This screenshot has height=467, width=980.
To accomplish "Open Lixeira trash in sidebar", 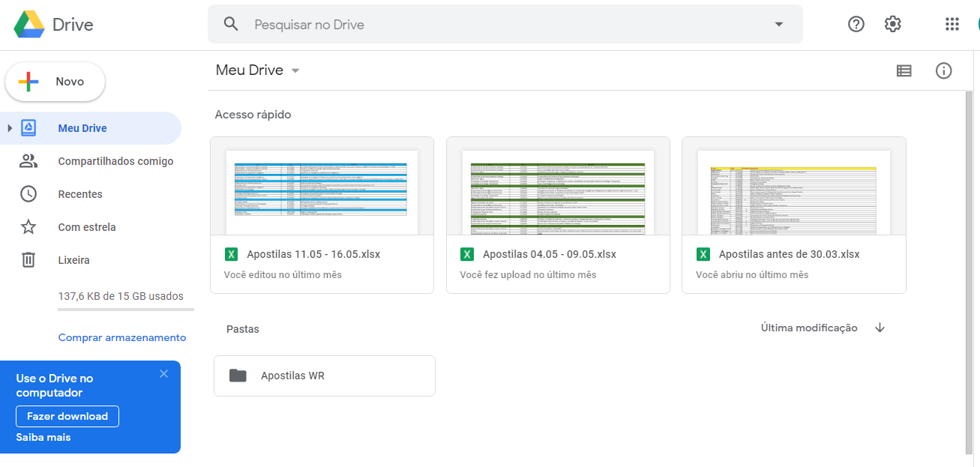I will (73, 260).
